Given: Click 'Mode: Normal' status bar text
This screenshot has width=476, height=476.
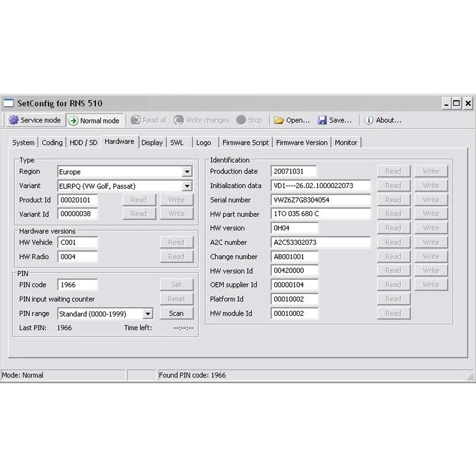Looking at the screenshot, I should 22,375.
